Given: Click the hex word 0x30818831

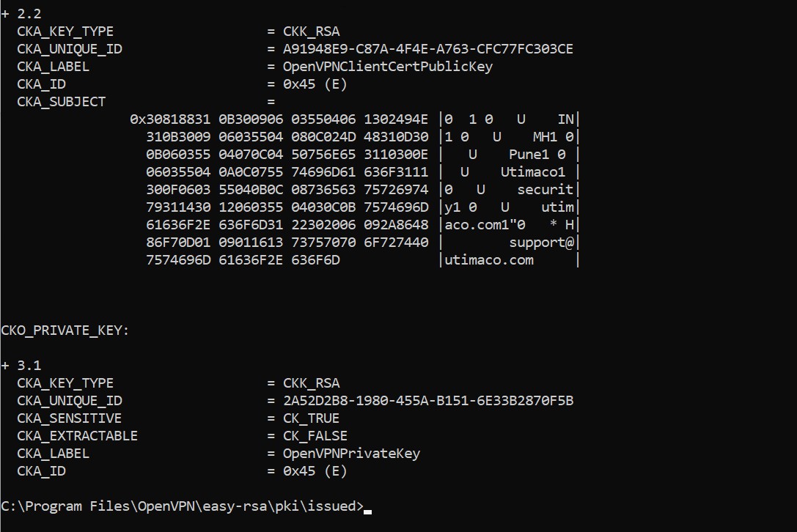Looking at the screenshot, I should [x=170, y=119].
